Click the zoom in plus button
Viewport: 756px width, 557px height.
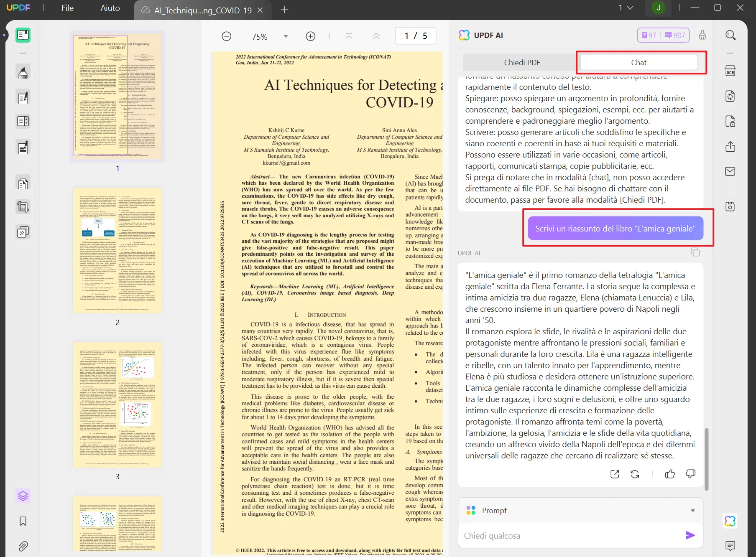coord(310,36)
